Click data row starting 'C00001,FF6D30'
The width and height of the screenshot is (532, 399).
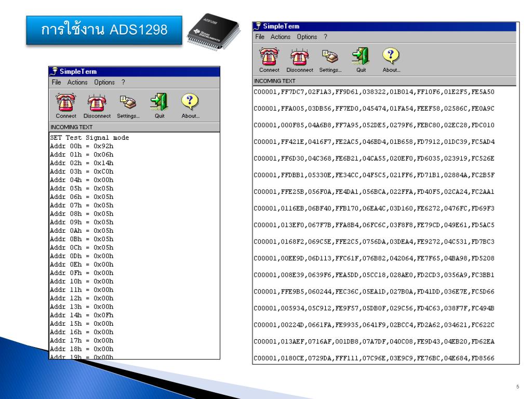pos(374,158)
